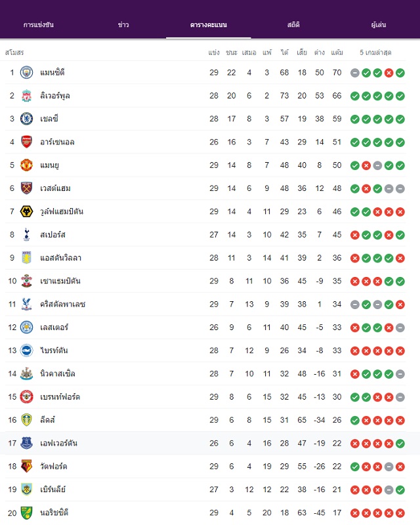Open the การแข่งขัน tab
This screenshot has width=420, height=525.
(39, 25)
